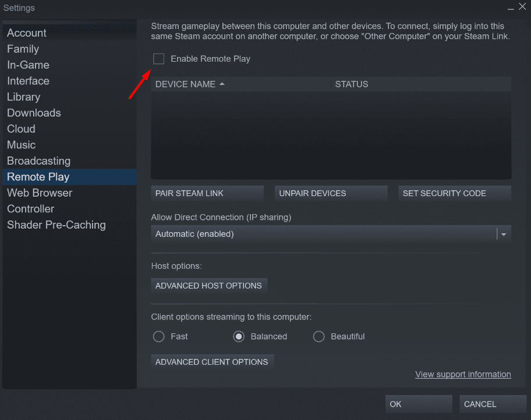Viewport: 531px width, 420px height.
Task: Open Advanced Client Options
Action: click(x=213, y=362)
